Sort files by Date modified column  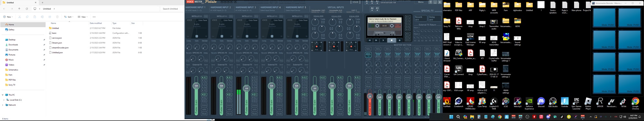[96, 23]
